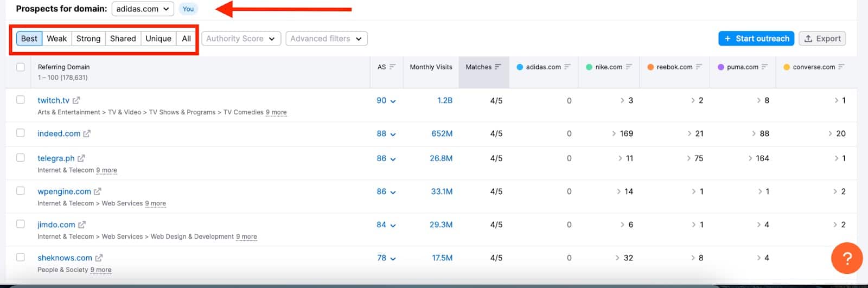Sort by reebok.com column icon
The width and height of the screenshot is (868, 288).
[x=699, y=67]
